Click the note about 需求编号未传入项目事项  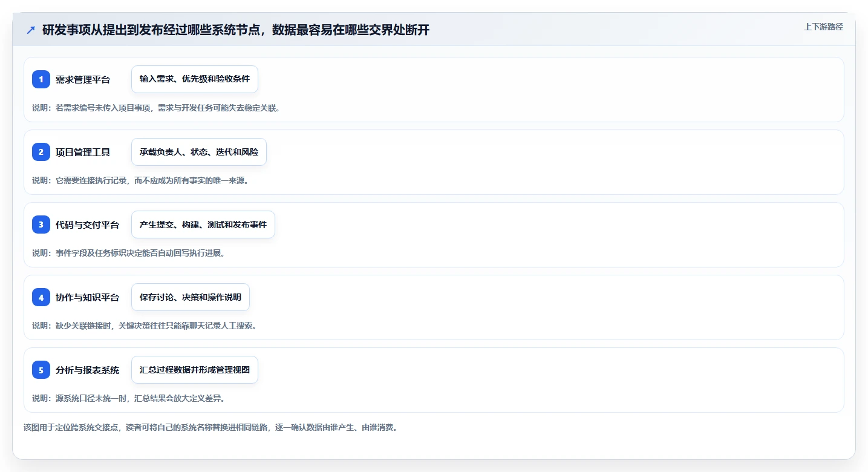pos(156,108)
